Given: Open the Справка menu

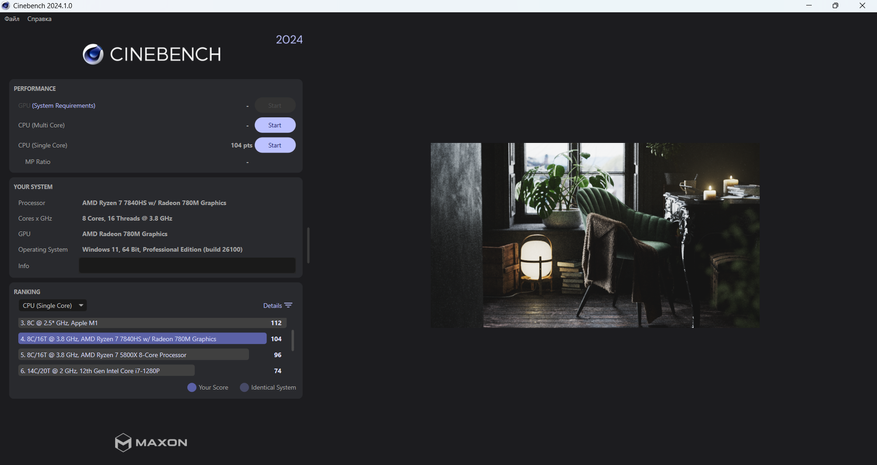Looking at the screenshot, I should tap(39, 19).
